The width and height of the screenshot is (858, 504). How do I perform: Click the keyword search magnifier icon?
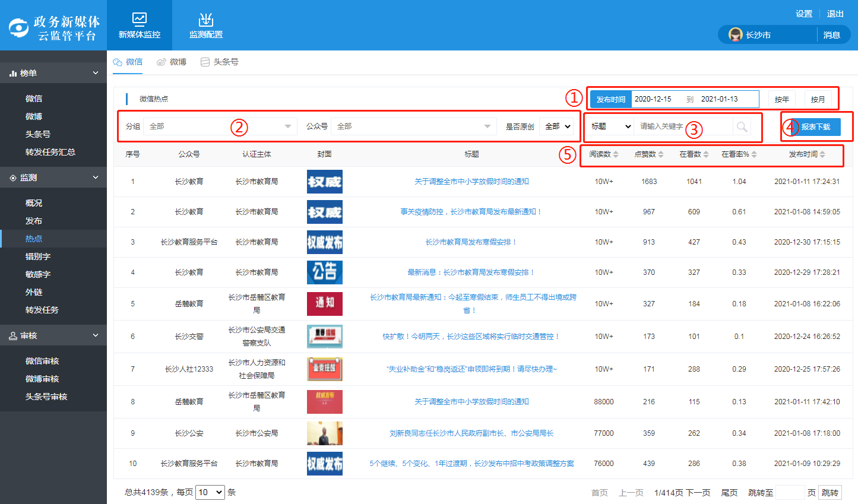[x=742, y=126]
